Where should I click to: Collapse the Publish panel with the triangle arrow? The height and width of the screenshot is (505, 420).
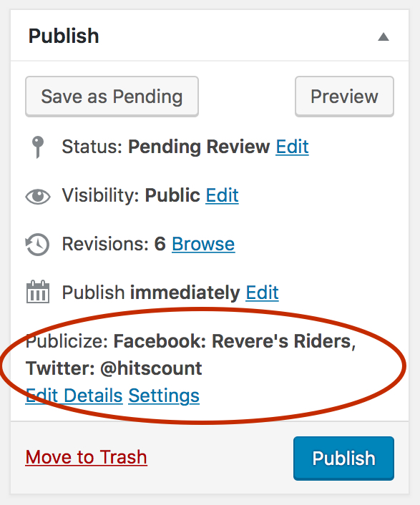[384, 36]
